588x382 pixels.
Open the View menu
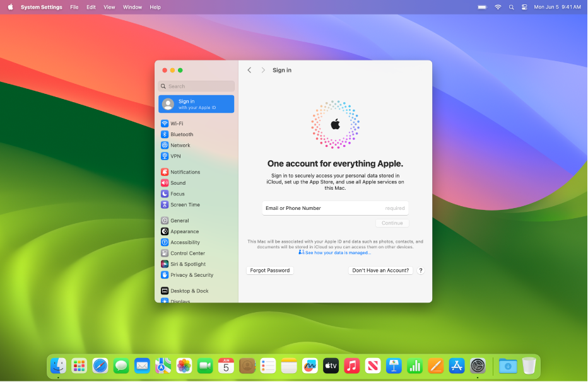click(x=109, y=7)
